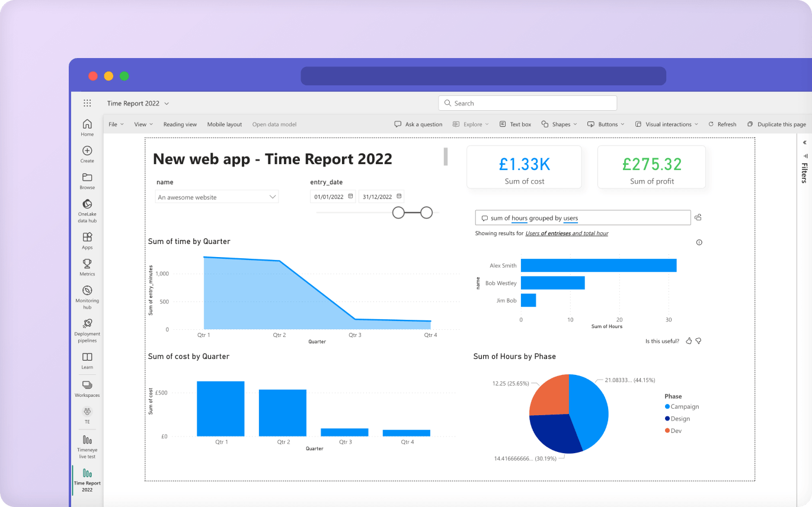Open Workspaces in the sidebar
The image size is (812, 507).
[87, 389]
